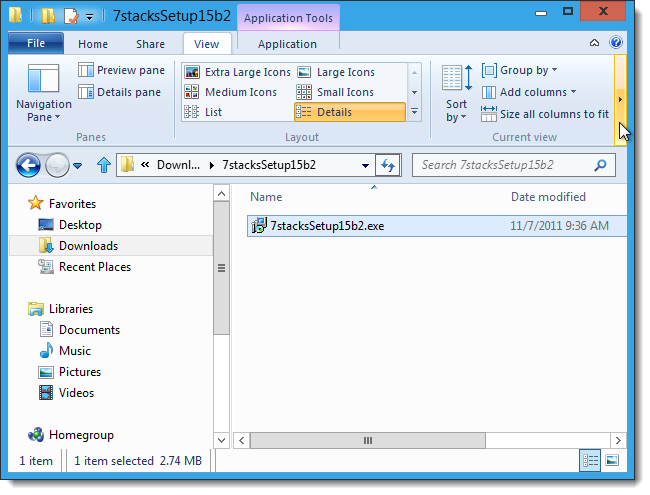
Task: Open Group by dropdown
Action: click(x=519, y=70)
